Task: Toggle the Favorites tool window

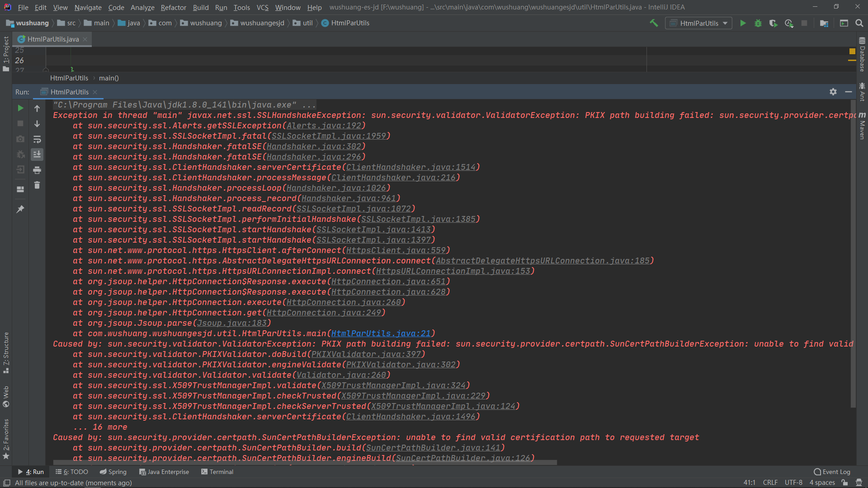Action: pos(6,439)
